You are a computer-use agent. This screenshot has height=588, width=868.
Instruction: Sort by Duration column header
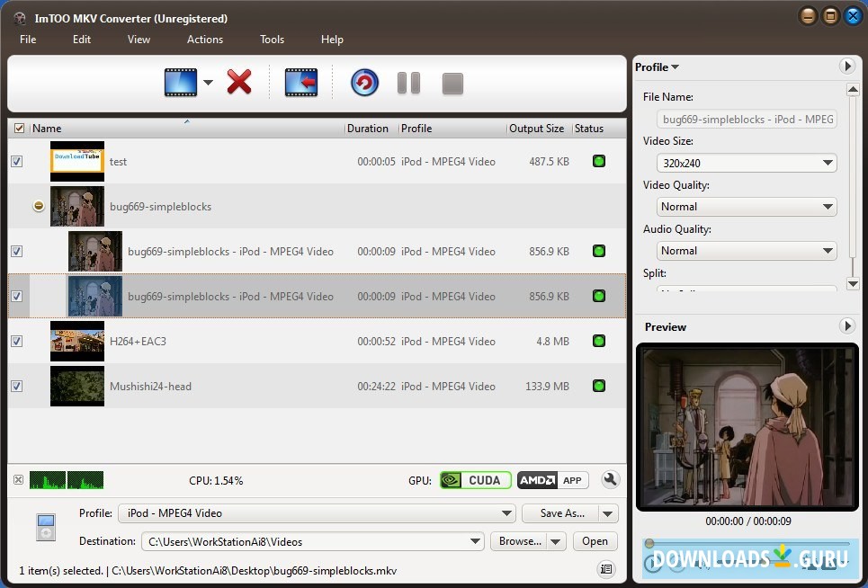coord(371,129)
